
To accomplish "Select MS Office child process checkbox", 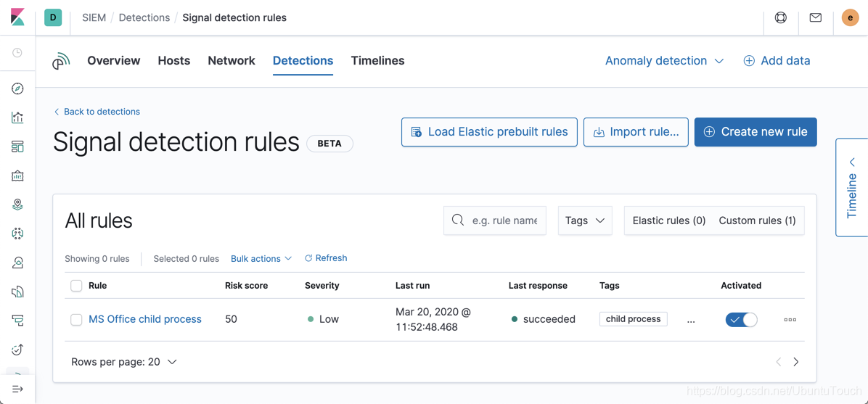I will point(76,319).
